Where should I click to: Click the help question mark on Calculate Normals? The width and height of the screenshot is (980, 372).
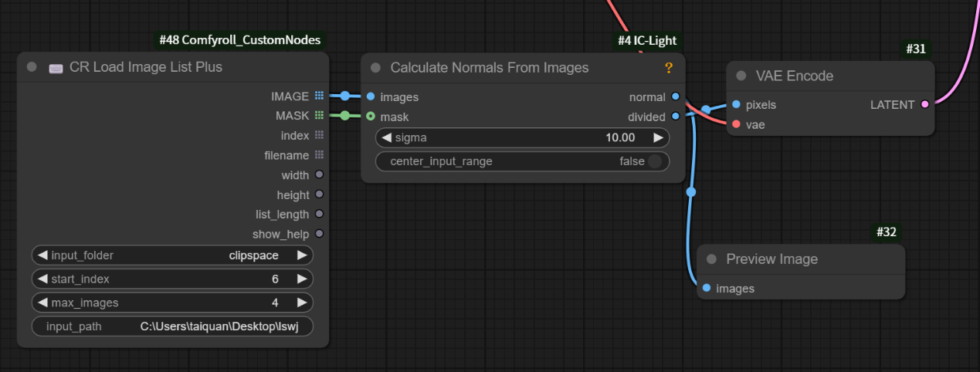coord(669,68)
